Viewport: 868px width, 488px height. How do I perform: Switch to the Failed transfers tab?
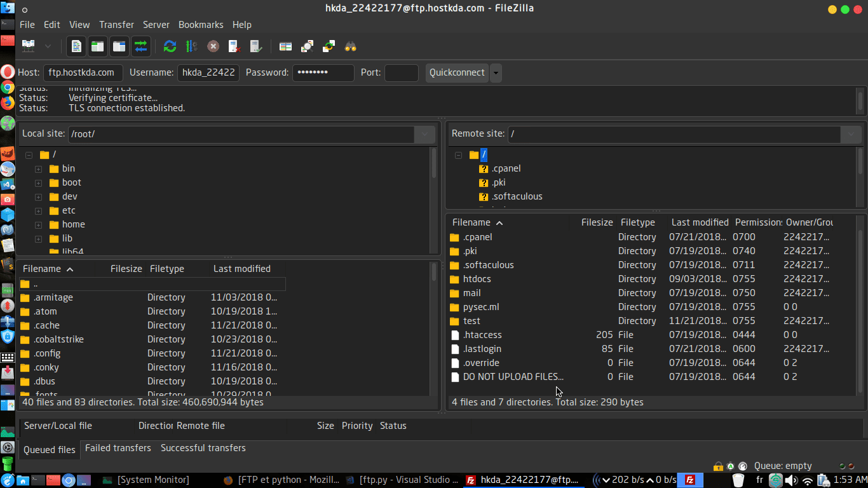[x=118, y=448]
